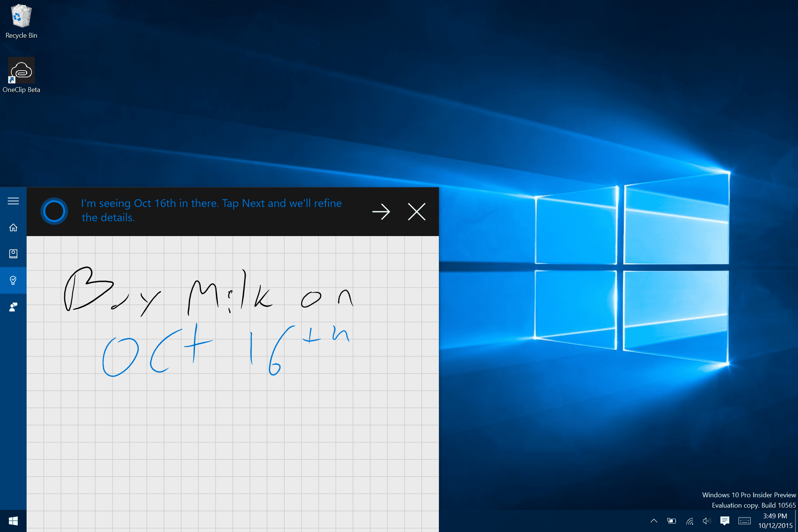The height and width of the screenshot is (532, 798).
Task: Tap the Next arrow to refine details
Action: (381, 212)
